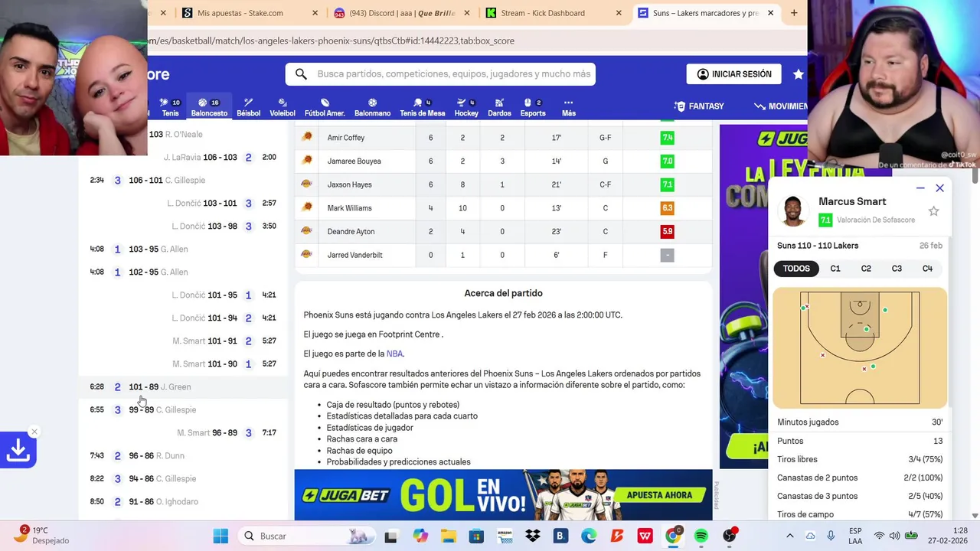Open the Voleibol sport category
980x551 pixels.
[x=283, y=107]
